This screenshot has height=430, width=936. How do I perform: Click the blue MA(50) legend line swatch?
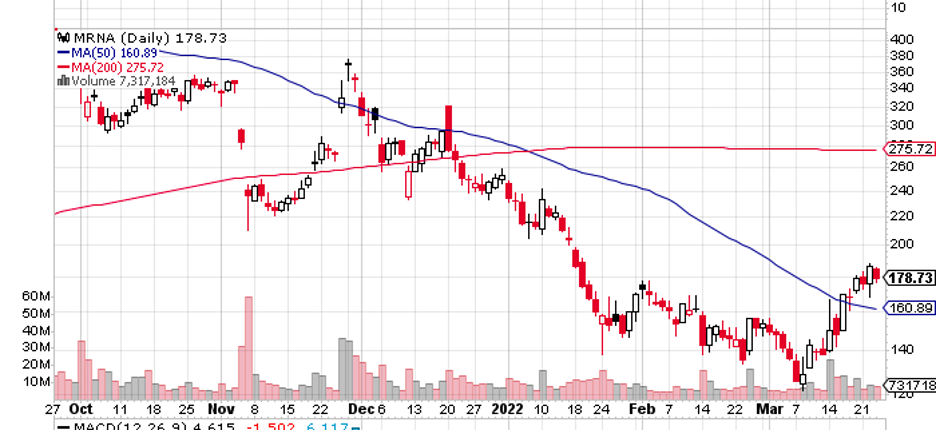coord(63,52)
